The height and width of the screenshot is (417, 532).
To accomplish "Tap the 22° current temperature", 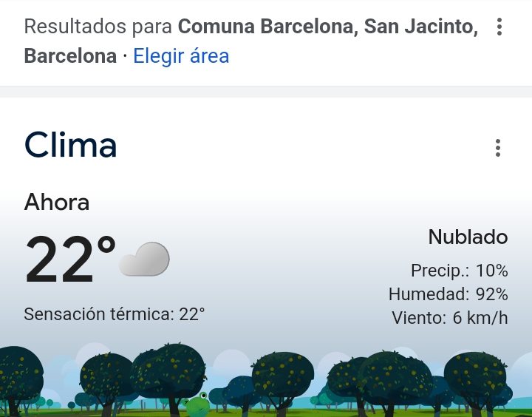I will coord(70,260).
